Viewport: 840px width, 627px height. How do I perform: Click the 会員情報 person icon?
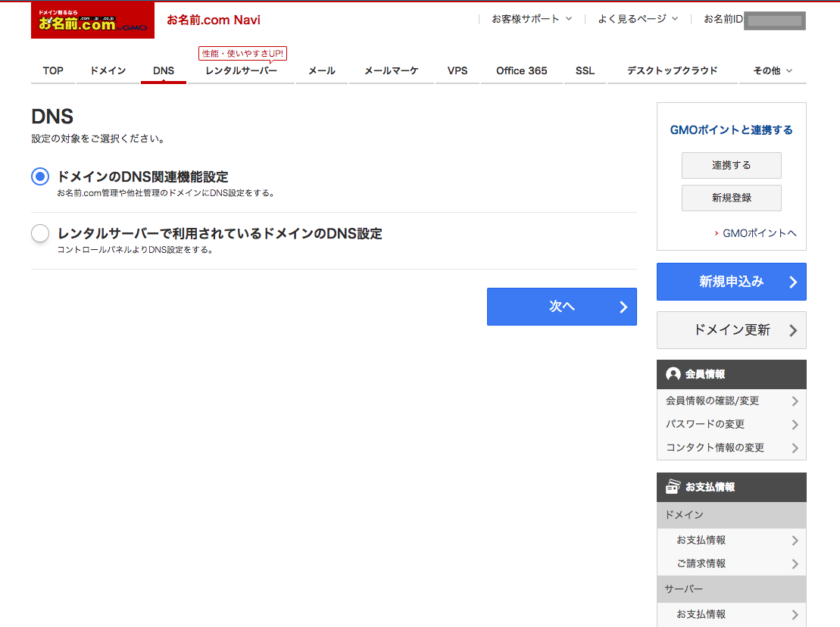(673, 374)
